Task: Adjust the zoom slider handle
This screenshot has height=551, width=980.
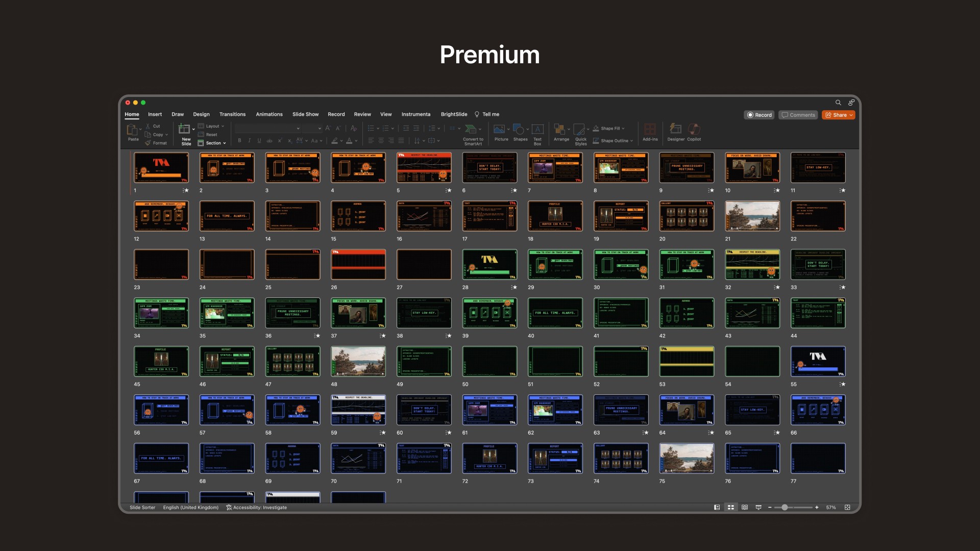Action: pos(785,508)
